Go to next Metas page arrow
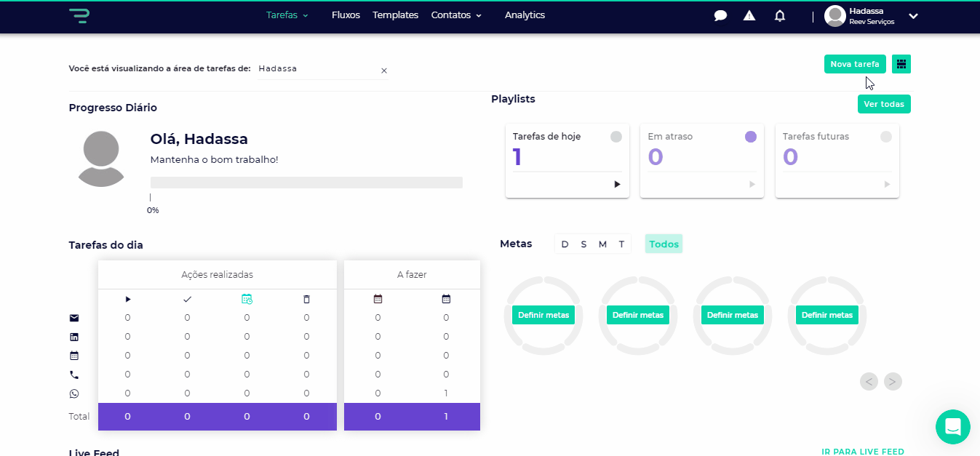 click(893, 381)
